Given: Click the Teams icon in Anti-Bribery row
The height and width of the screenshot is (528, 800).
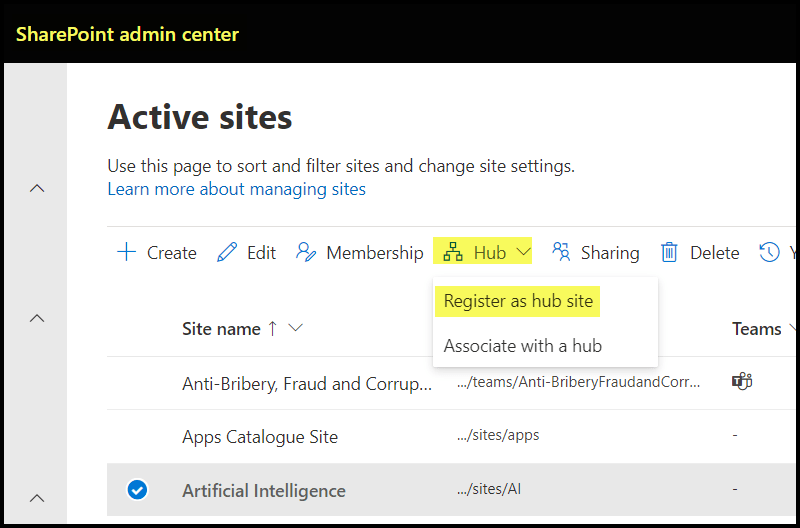Looking at the screenshot, I should (742, 382).
